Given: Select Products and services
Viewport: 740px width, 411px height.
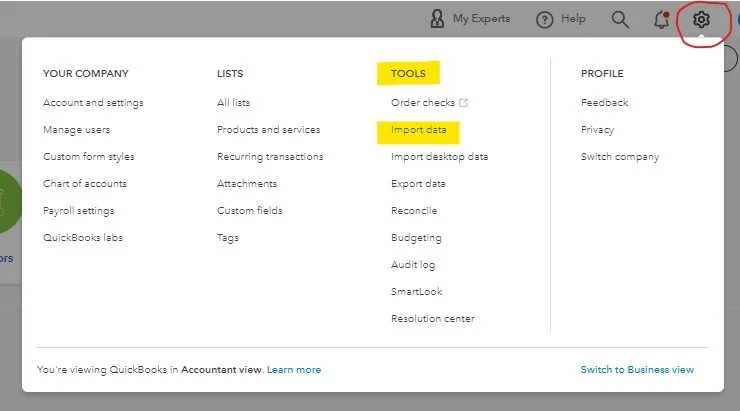Looking at the screenshot, I should point(269,129).
